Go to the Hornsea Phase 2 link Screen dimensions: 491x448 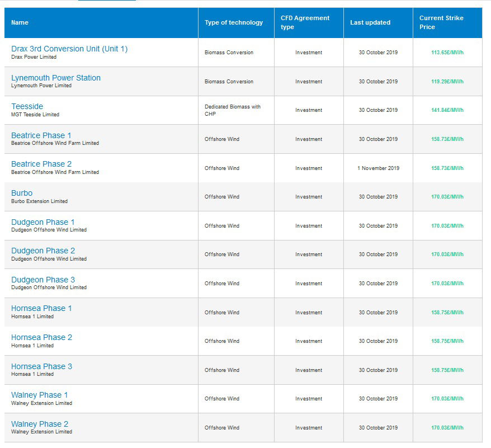[41, 337]
